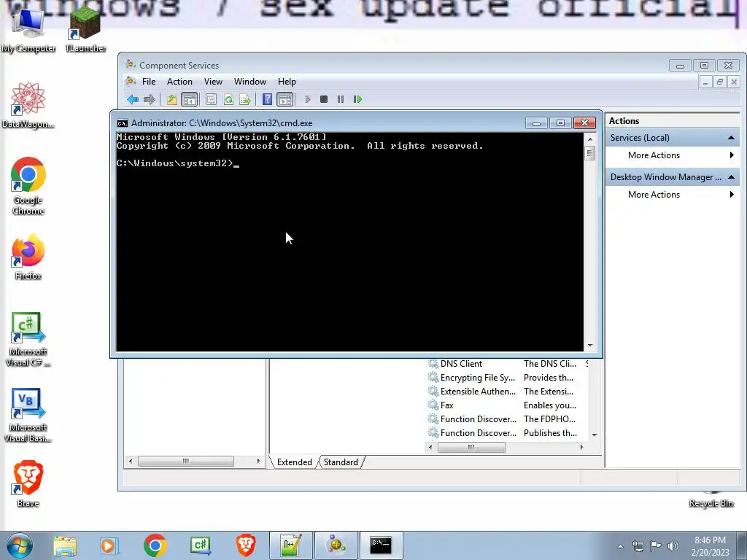This screenshot has height=560, width=747.
Task: Click the services list horizontal scrollbar thumb
Action: pyautogui.click(x=471, y=447)
